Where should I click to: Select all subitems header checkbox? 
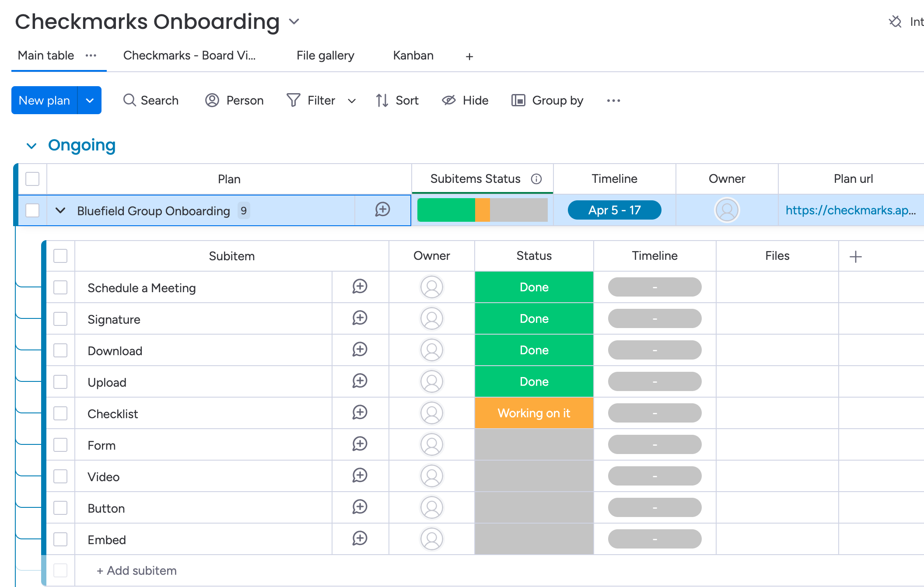60,256
